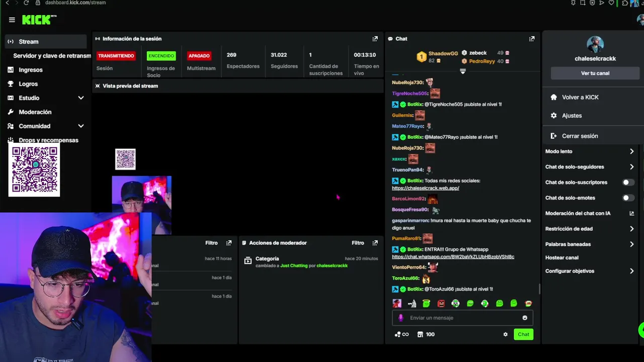Open Palabras baneadas options
Viewport: 644px width, 362px height.
pos(590,244)
